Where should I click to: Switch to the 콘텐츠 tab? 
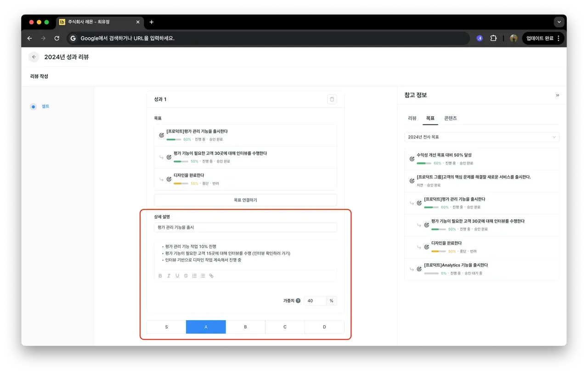pyautogui.click(x=450, y=118)
